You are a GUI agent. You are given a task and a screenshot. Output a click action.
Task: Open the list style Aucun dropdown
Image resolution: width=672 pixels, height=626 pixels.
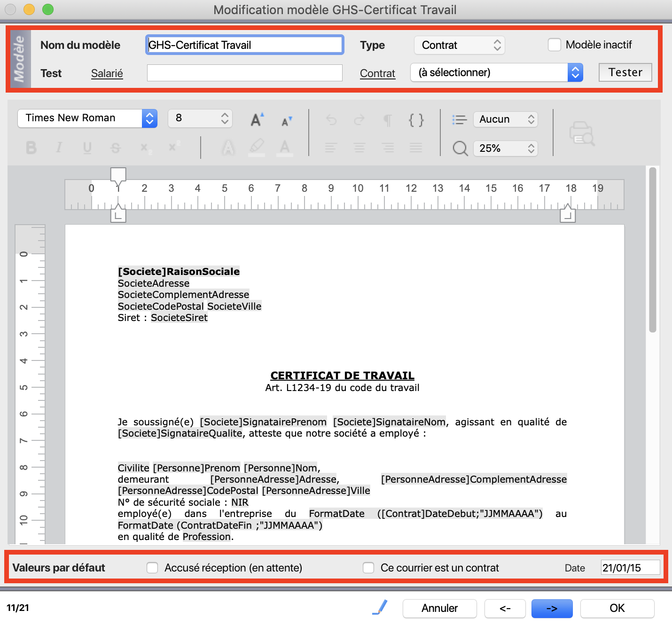tap(506, 119)
